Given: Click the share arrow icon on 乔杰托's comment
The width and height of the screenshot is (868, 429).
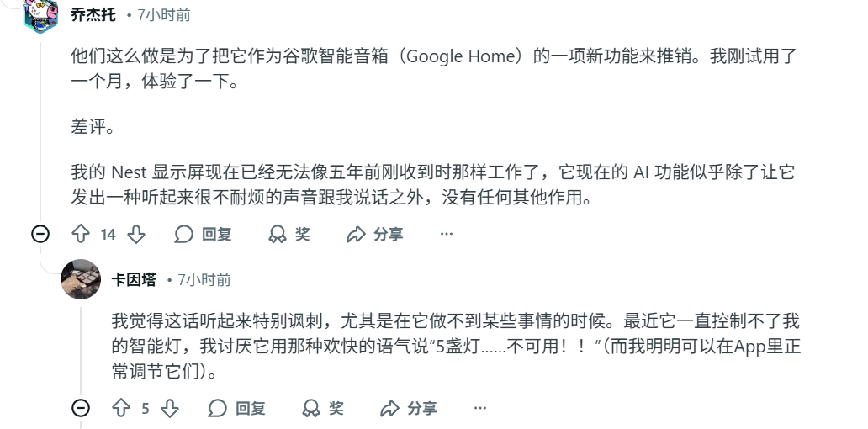Looking at the screenshot, I should (x=357, y=234).
